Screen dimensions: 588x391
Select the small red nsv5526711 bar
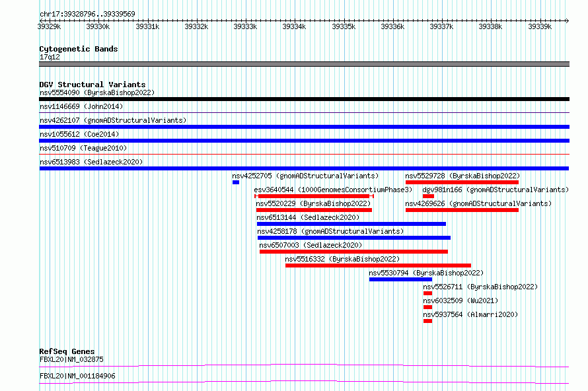[x=428, y=293]
